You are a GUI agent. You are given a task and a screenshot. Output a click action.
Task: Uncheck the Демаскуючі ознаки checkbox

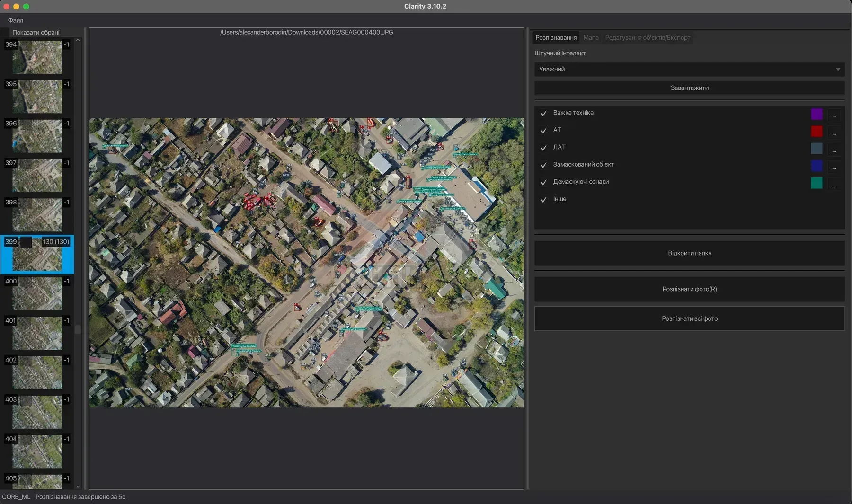[543, 182]
